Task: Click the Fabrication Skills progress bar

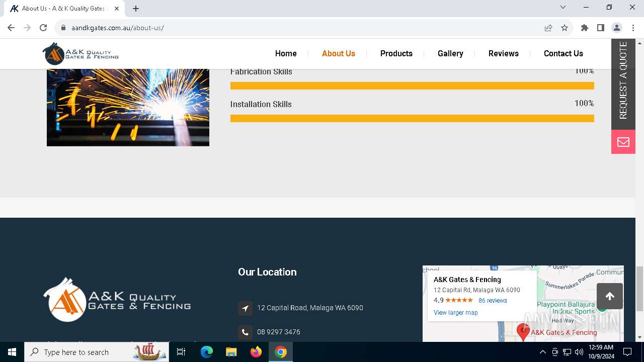Action: click(x=412, y=86)
